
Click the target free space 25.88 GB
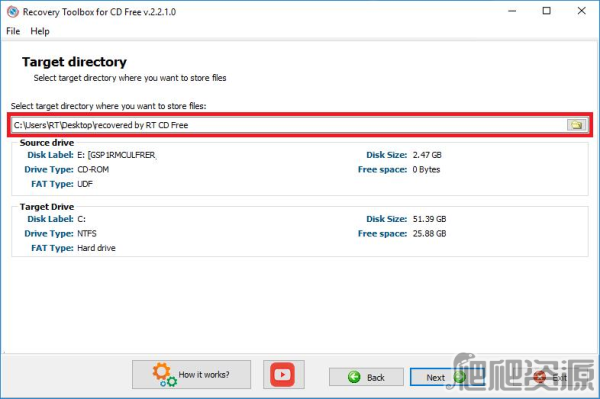pyautogui.click(x=429, y=233)
